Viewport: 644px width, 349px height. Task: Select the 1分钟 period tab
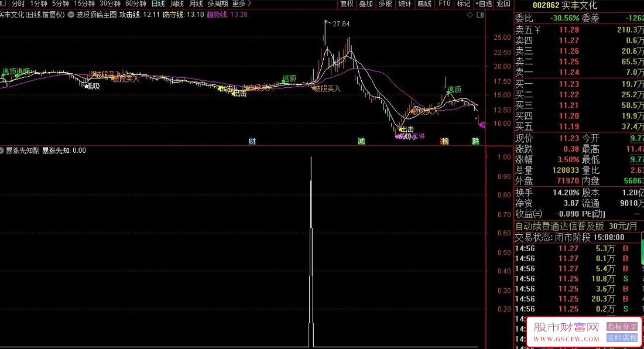tap(39, 4)
